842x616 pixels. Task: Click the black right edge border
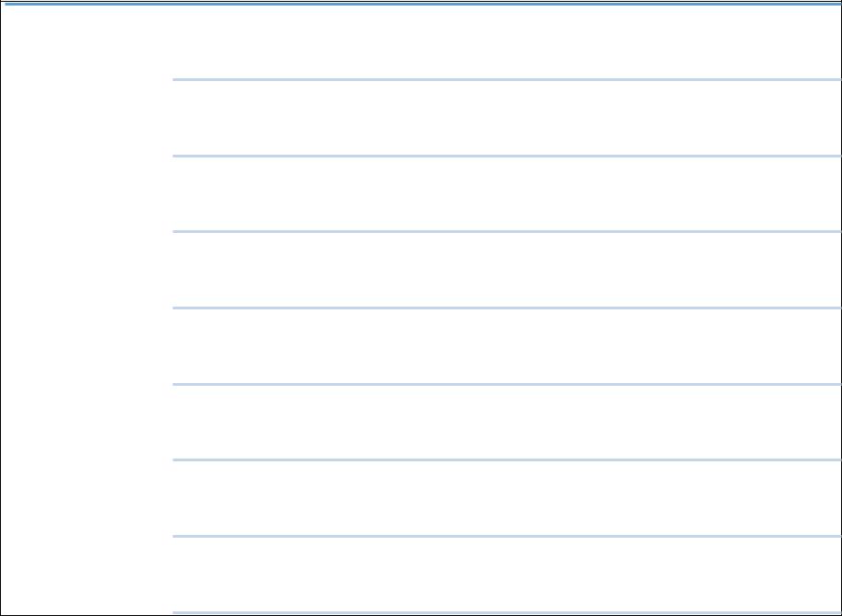(x=841, y=308)
